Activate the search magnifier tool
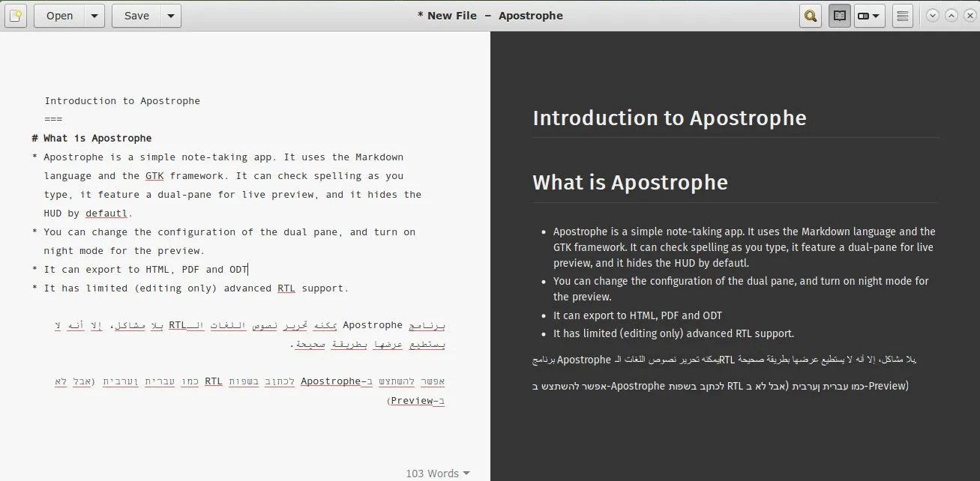The height and width of the screenshot is (481, 980). coord(810,15)
